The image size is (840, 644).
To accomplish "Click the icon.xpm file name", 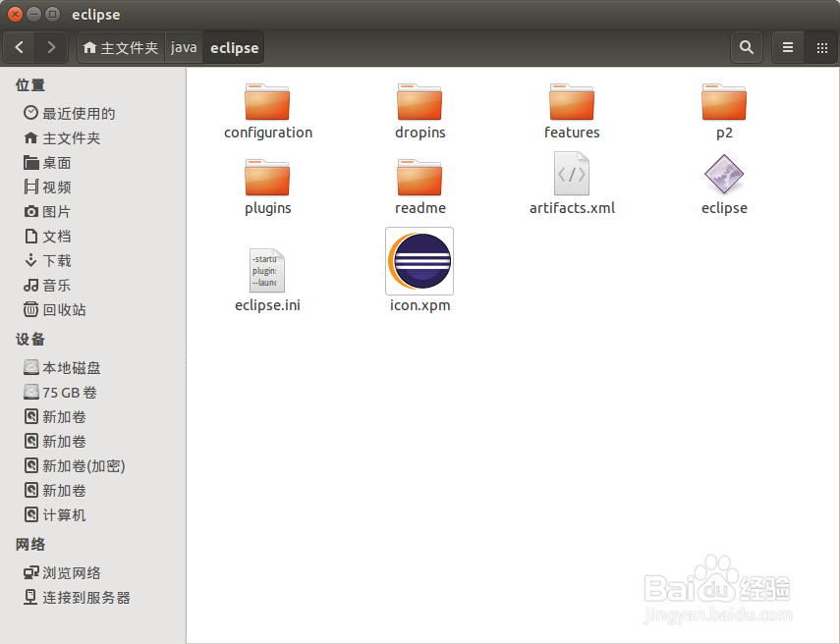I will tap(420, 305).
